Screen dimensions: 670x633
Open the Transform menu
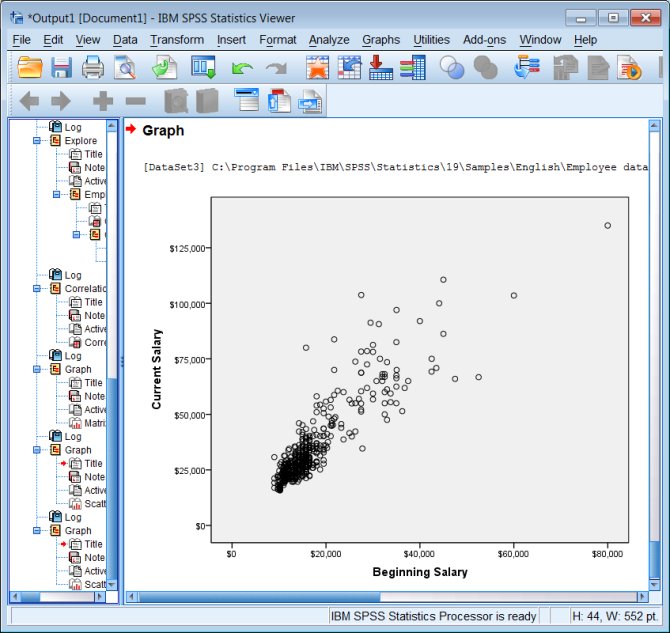(177, 40)
